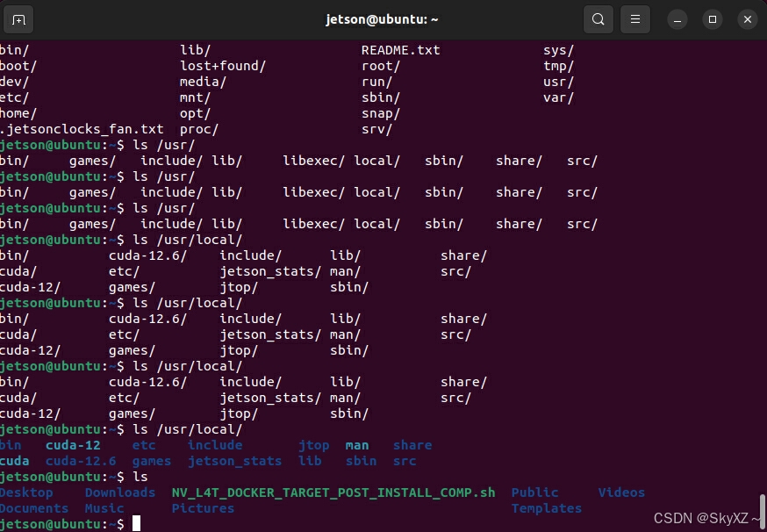Click the colored include directory name
Viewport: 767px width, 532px height.
(x=215, y=445)
